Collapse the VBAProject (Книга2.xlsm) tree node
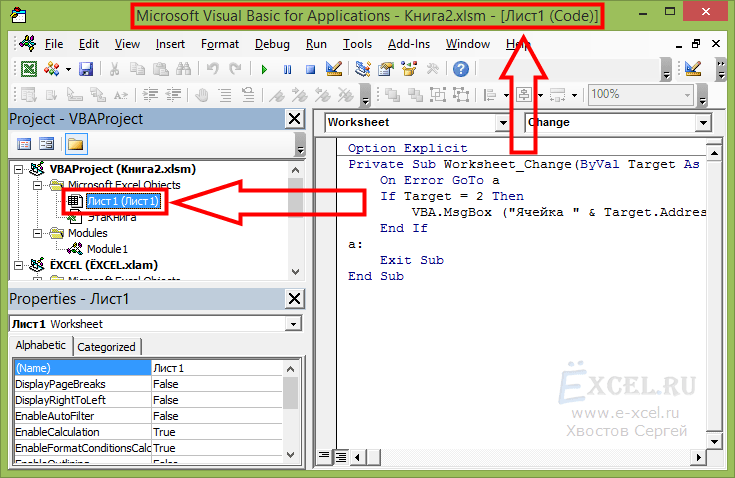The width and height of the screenshot is (735, 478). pos(18,169)
